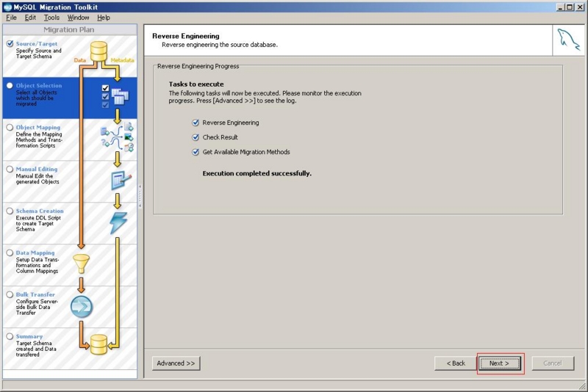
Task: Select the Object Mapping step indicator
Action: coord(10,127)
